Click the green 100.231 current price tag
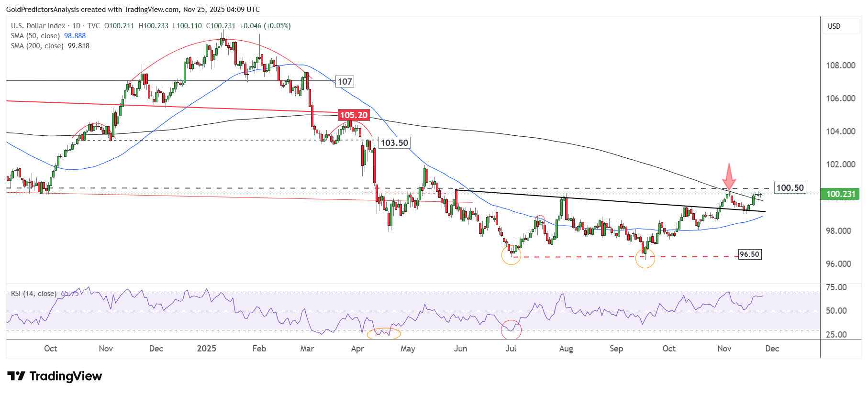 [x=840, y=194]
